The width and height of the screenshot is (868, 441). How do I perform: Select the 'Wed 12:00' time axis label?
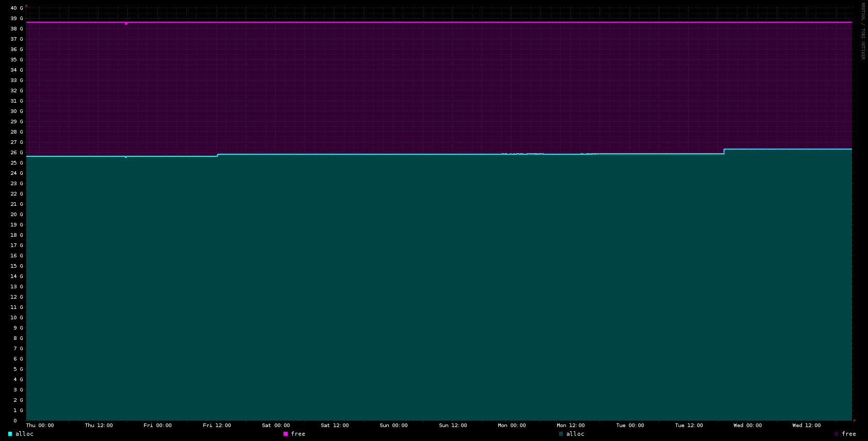pos(806,426)
